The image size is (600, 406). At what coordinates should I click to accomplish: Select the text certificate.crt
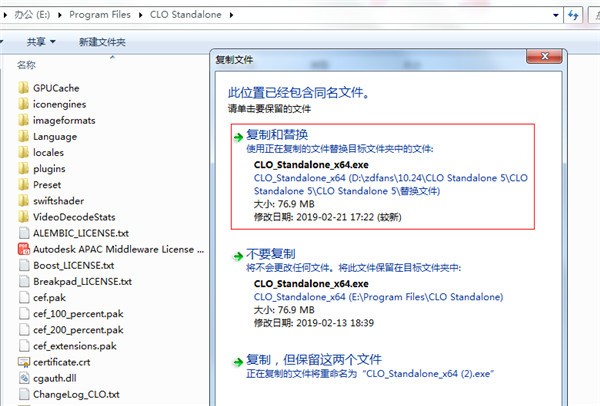click(x=62, y=362)
